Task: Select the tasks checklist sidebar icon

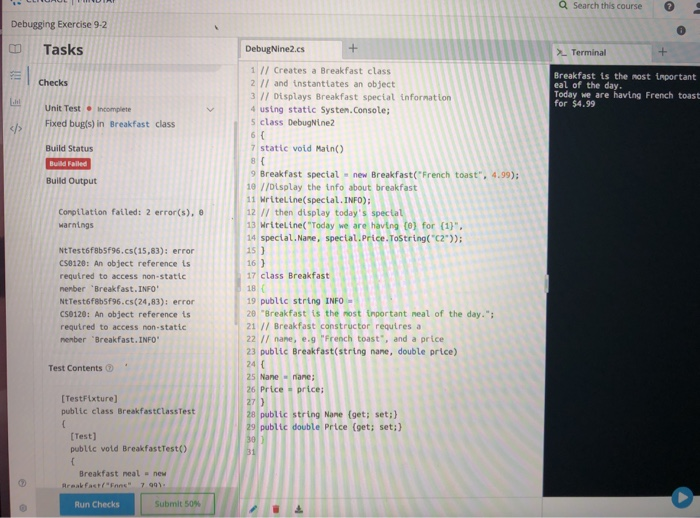Action: point(15,75)
